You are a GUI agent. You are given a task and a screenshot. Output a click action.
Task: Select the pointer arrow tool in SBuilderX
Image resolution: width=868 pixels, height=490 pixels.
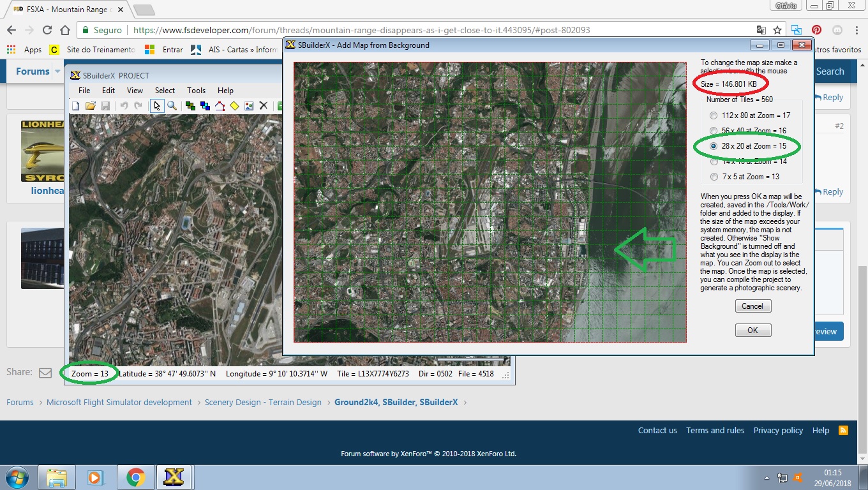[x=157, y=106]
